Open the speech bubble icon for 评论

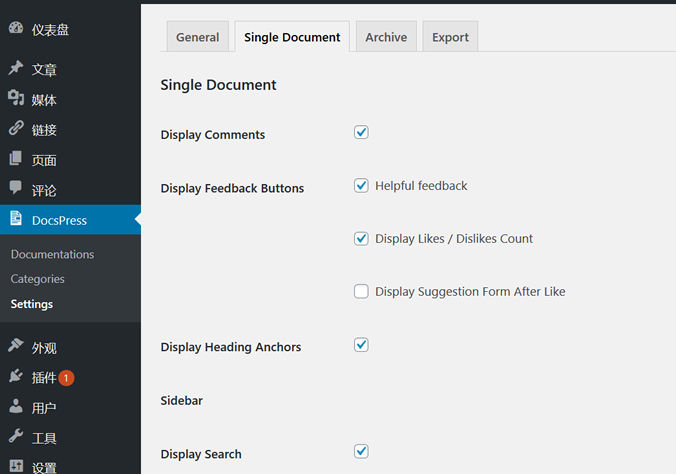16,188
